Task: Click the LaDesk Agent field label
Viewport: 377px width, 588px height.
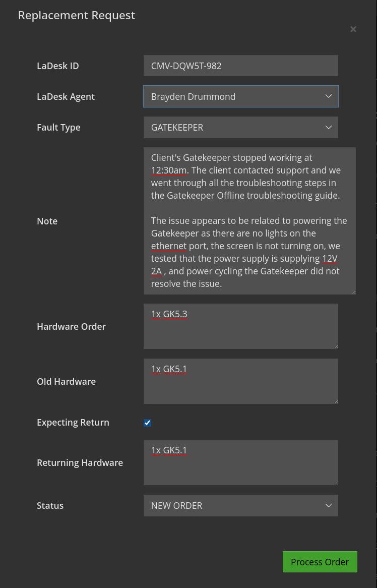Action: click(66, 96)
